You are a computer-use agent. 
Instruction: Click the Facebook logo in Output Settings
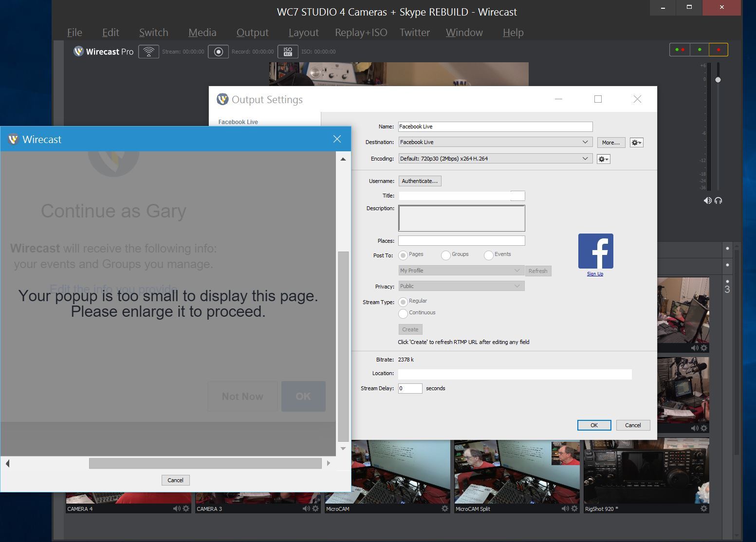click(595, 251)
